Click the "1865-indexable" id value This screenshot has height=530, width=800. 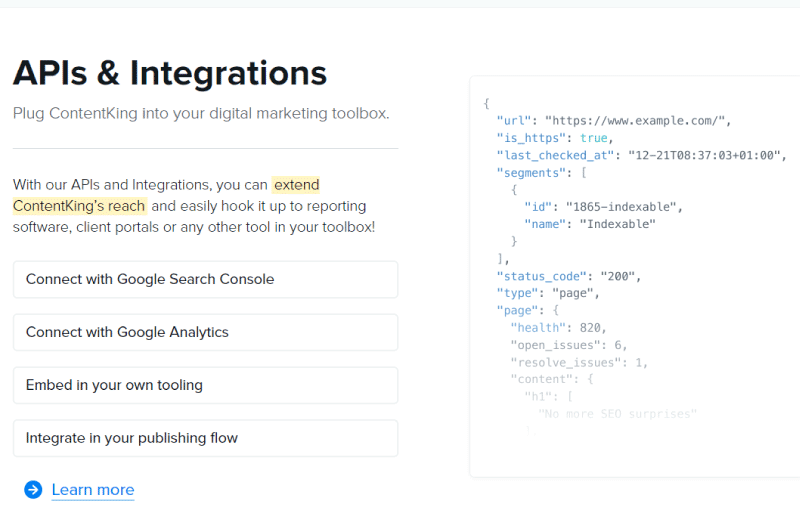(621, 207)
